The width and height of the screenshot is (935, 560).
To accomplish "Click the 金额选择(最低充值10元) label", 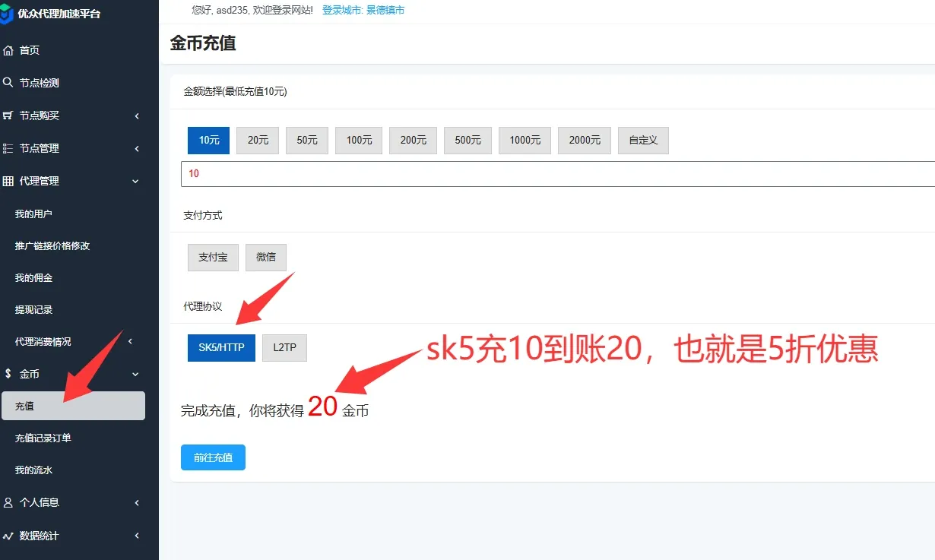I will tap(235, 91).
